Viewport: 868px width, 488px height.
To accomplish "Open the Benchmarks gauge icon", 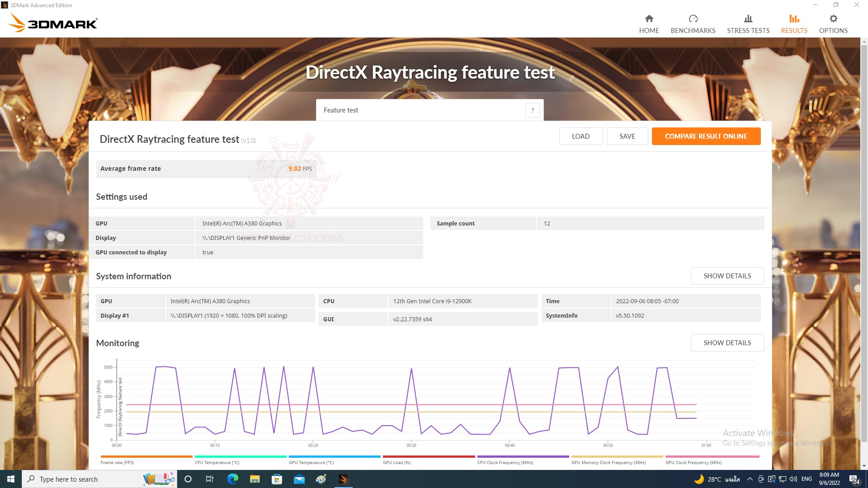I will 693,19.
